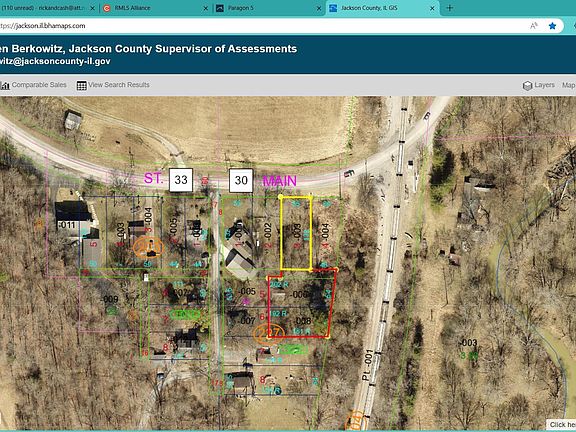576x432 pixels.
Task: Click the View Search Results button
Action: click(113, 85)
